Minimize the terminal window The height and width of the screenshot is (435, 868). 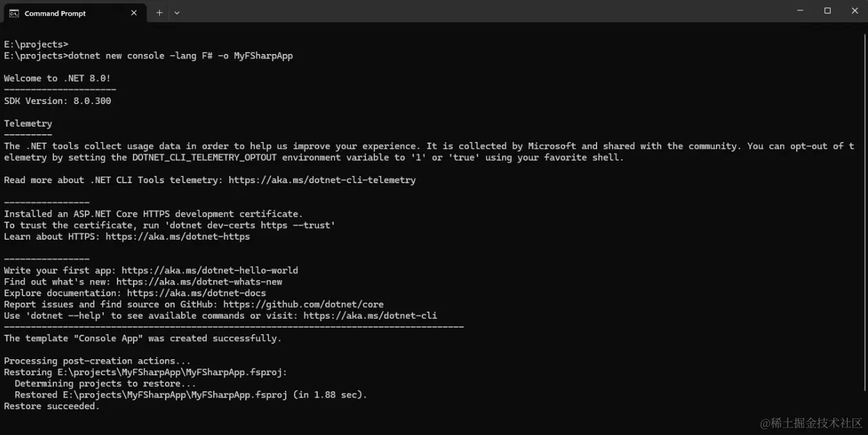(x=800, y=11)
